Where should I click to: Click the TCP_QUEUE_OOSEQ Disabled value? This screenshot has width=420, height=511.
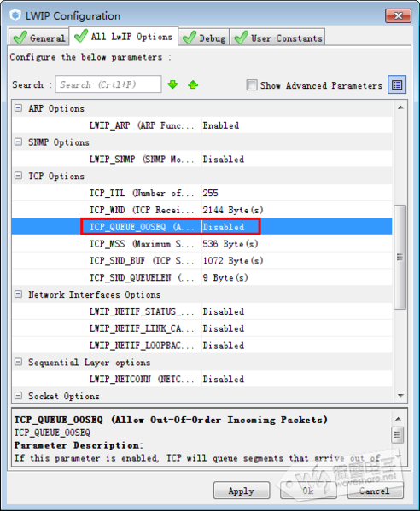[x=224, y=227]
